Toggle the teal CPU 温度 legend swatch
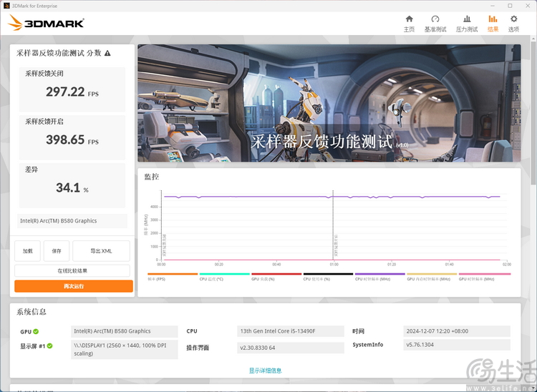The height and width of the screenshot is (392, 537). tap(224, 274)
